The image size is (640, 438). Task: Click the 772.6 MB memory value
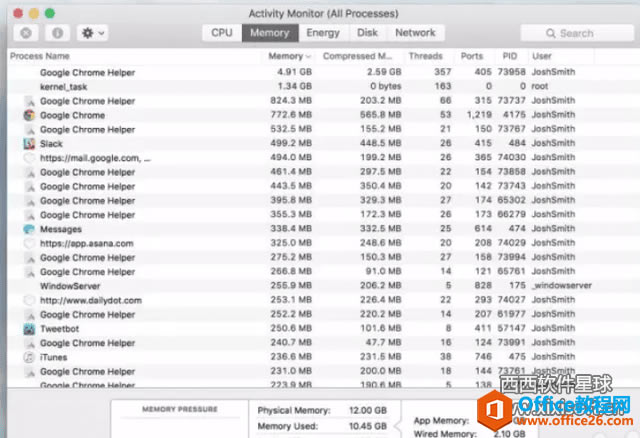point(291,115)
